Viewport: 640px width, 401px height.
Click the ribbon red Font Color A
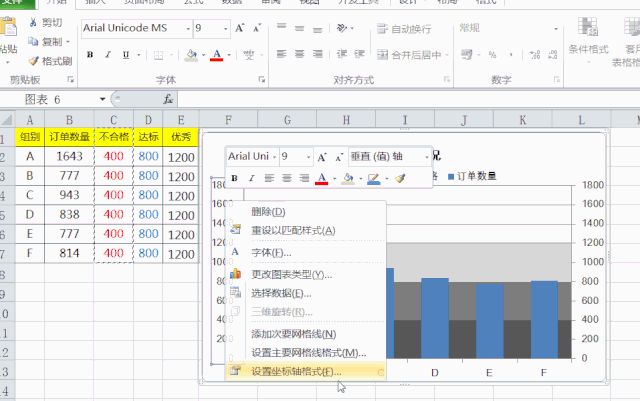click(x=216, y=55)
